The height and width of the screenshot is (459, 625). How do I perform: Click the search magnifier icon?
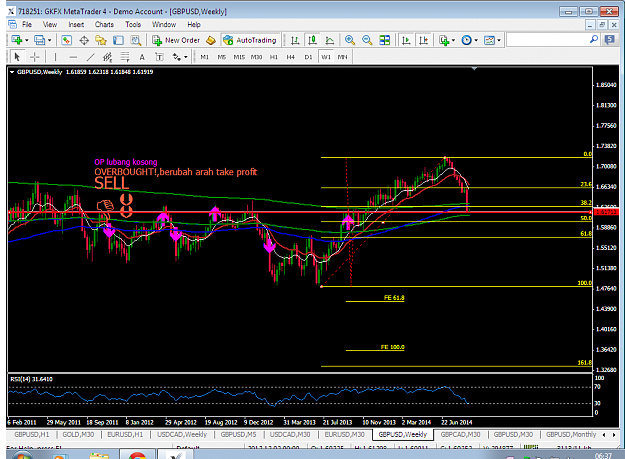[x=594, y=39]
